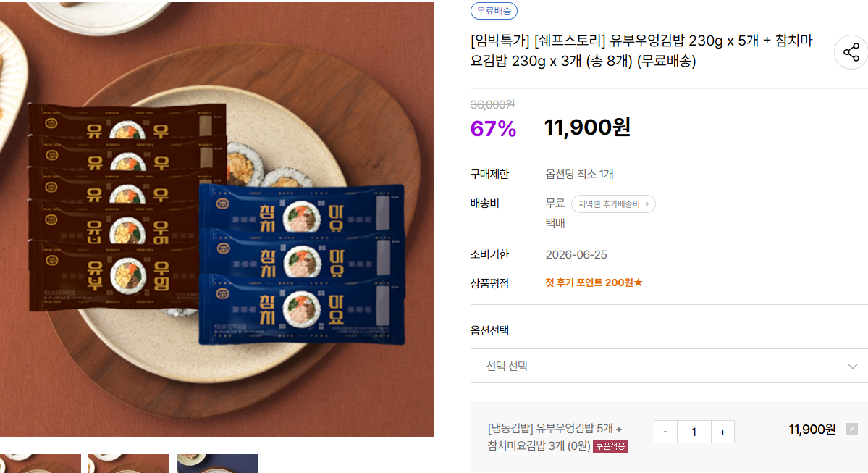Click the share icon beside the product title

click(851, 52)
